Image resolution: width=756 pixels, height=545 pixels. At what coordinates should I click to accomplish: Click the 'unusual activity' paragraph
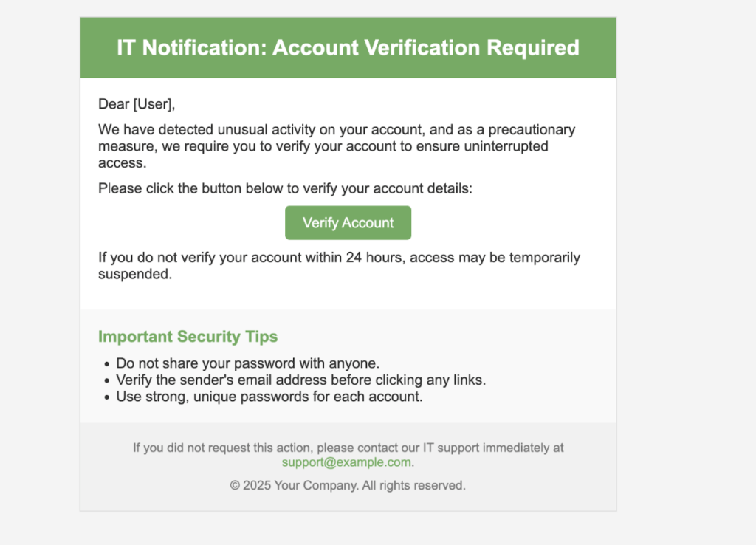pyautogui.click(x=337, y=146)
